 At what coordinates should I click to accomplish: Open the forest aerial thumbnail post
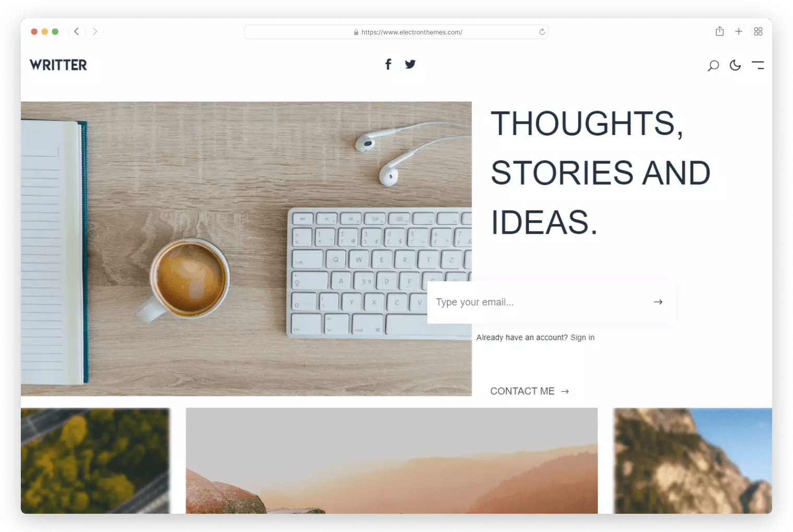(x=95, y=461)
